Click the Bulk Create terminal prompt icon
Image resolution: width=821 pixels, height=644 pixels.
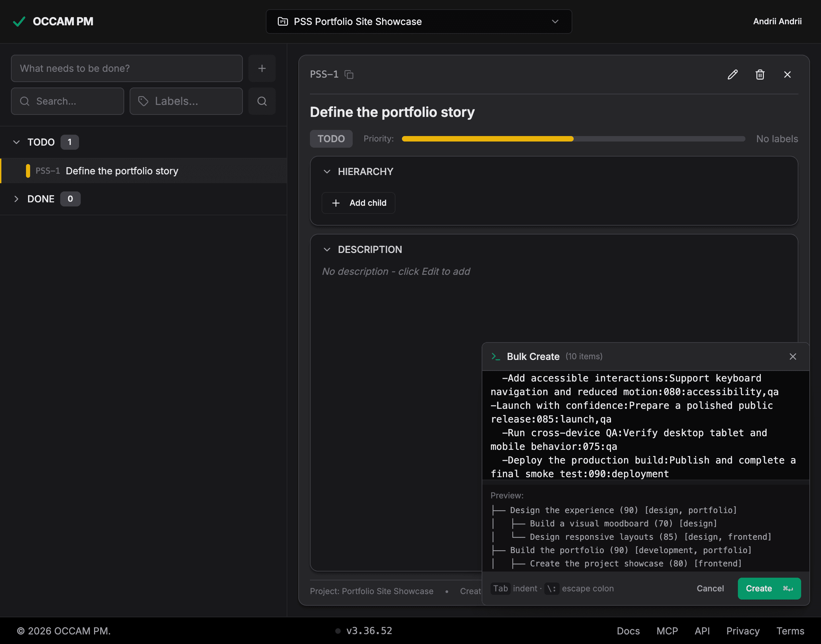pos(495,356)
